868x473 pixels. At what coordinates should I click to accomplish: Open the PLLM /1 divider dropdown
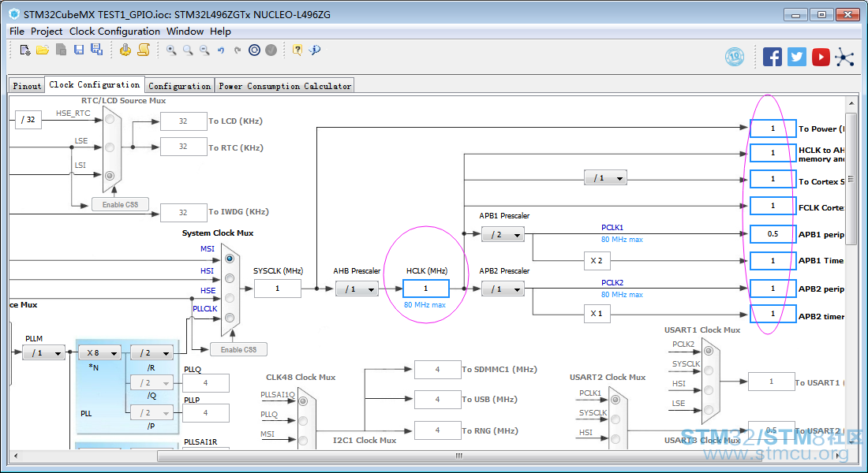(43, 352)
